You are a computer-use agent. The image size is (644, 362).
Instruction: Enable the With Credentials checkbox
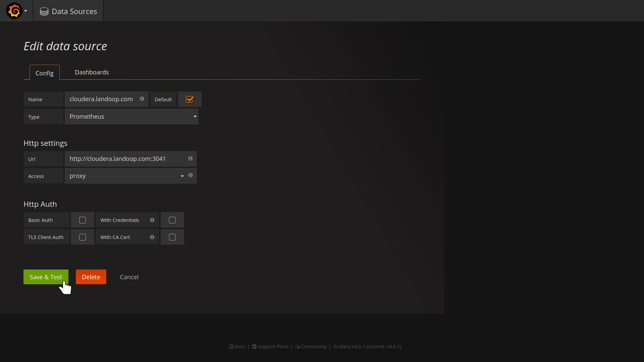click(x=172, y=220)
